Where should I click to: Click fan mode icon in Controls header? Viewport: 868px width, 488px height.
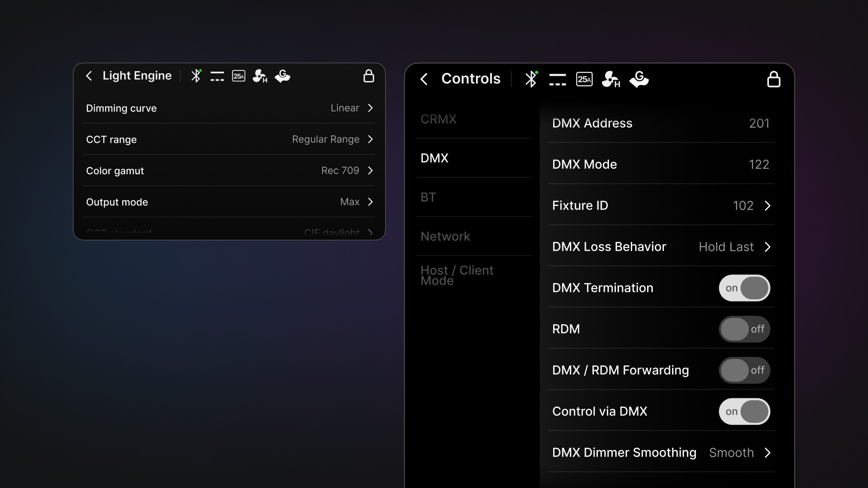(611, 79)
